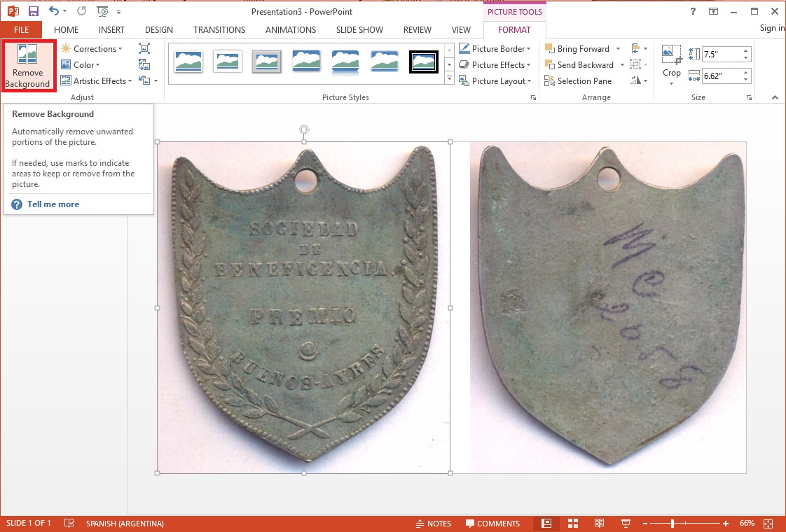
Task: Click Fit slide to current window icon
Action: [x=768, y=524]
